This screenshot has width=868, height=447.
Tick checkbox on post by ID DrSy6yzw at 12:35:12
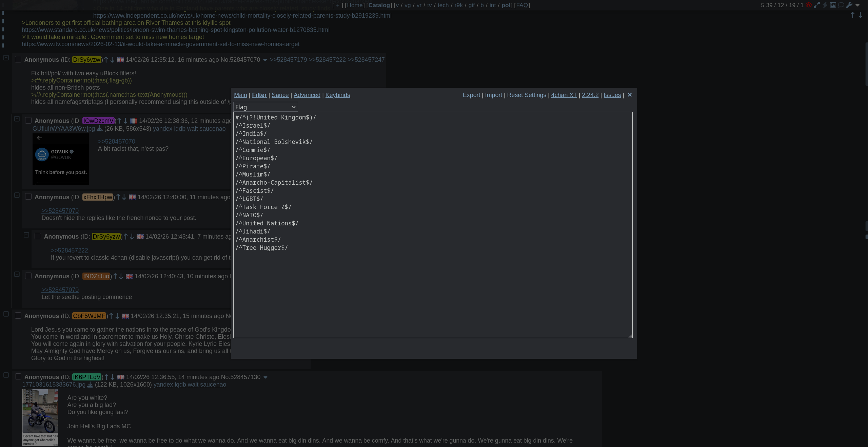(18, 60)
